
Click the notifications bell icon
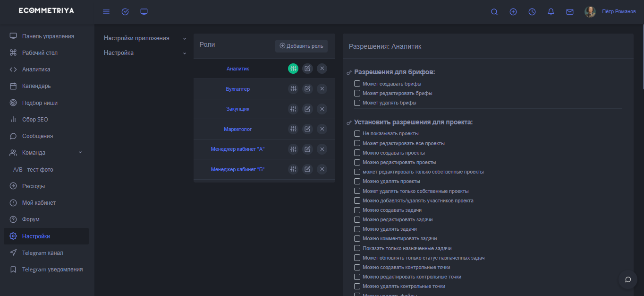coord(551,12)
